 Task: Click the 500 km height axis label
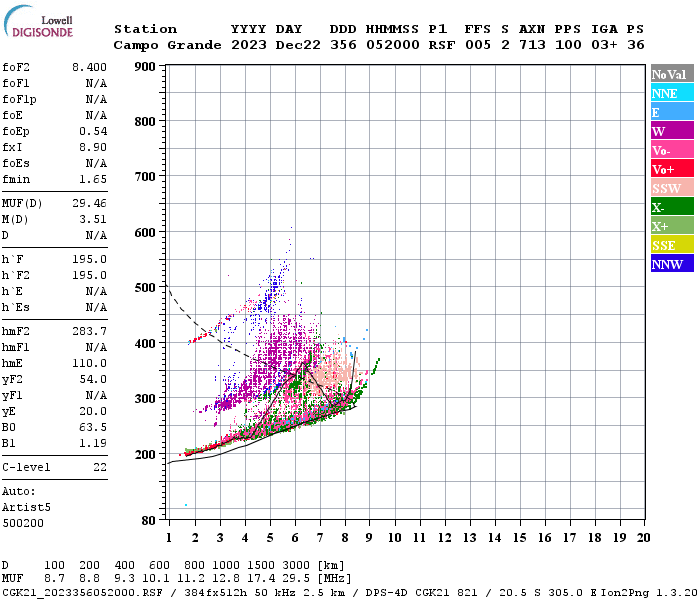coord(145,288)
